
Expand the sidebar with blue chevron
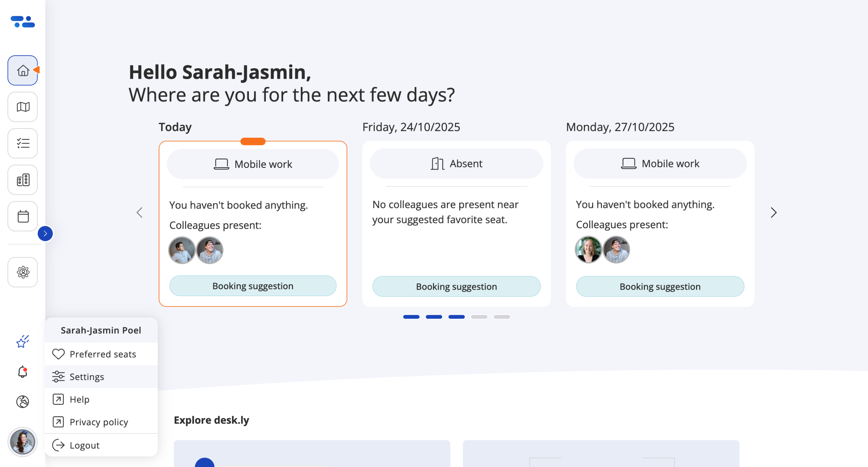(x=45, y=233)
